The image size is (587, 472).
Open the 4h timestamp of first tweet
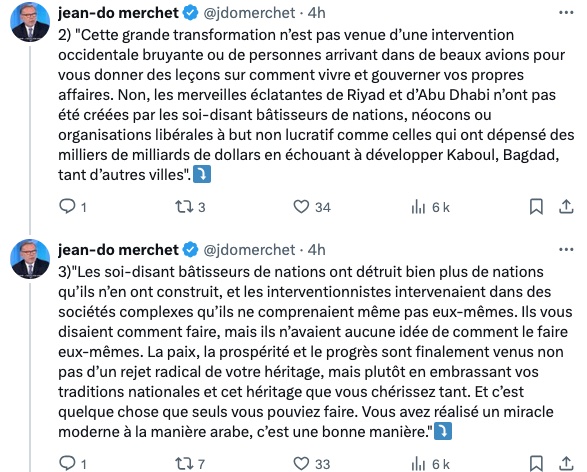(317, 13)
